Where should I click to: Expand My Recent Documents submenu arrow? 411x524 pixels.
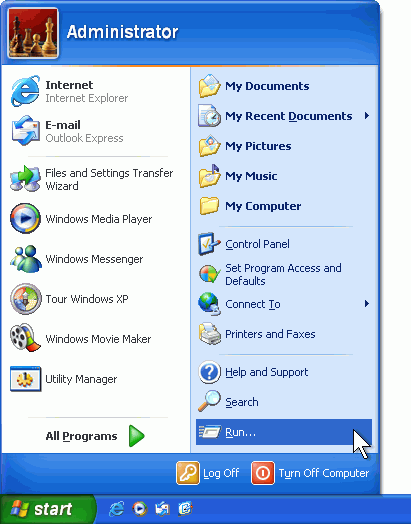(367, 116)
